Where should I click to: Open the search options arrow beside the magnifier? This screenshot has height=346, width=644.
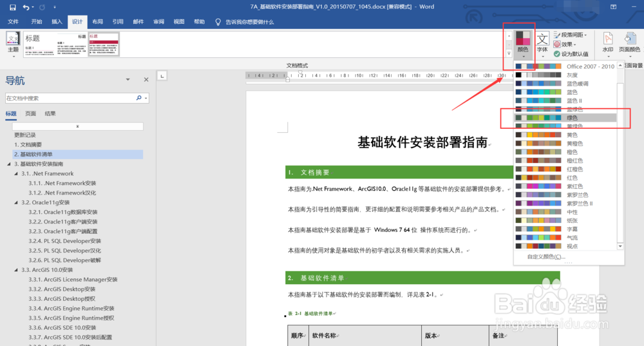point(146,98)
